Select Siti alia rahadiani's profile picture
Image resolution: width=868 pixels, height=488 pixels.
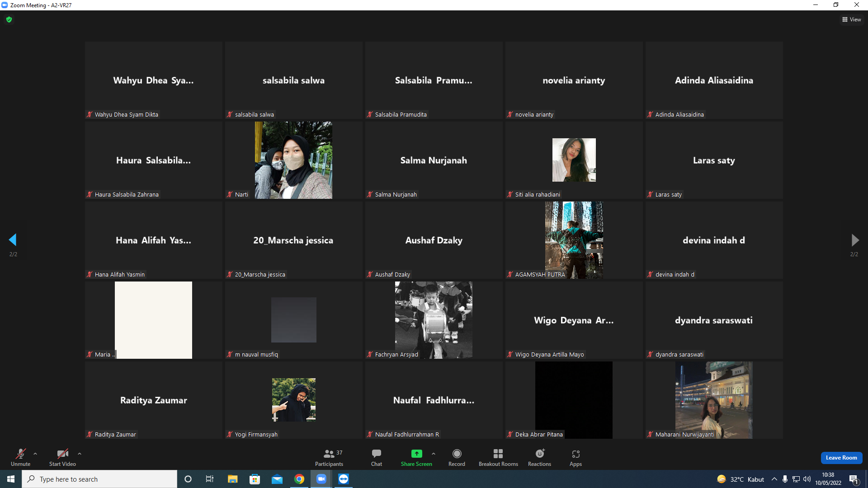coord(574,160)
